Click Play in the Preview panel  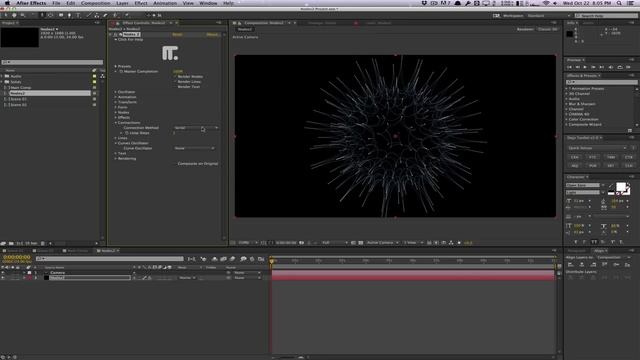pyautogui.click(x=585, y=67)
